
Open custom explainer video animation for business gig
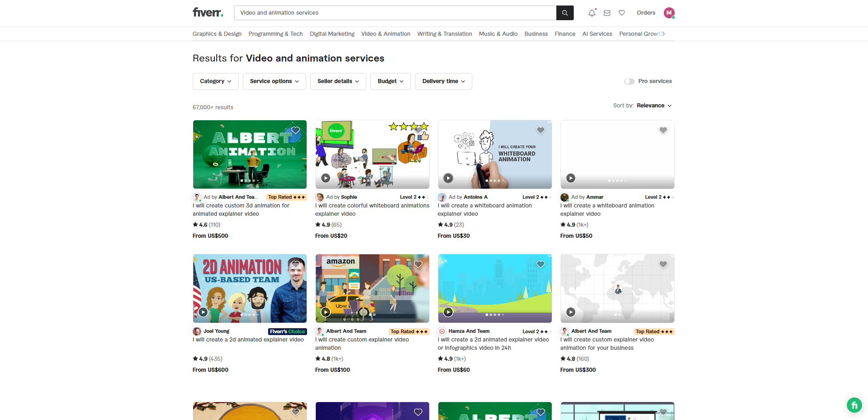click(x=607, y=344)
